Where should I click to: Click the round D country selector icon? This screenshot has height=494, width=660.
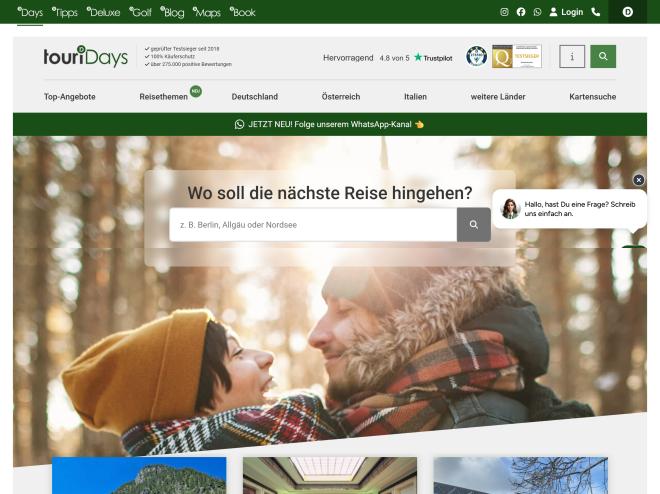(627, 12)
